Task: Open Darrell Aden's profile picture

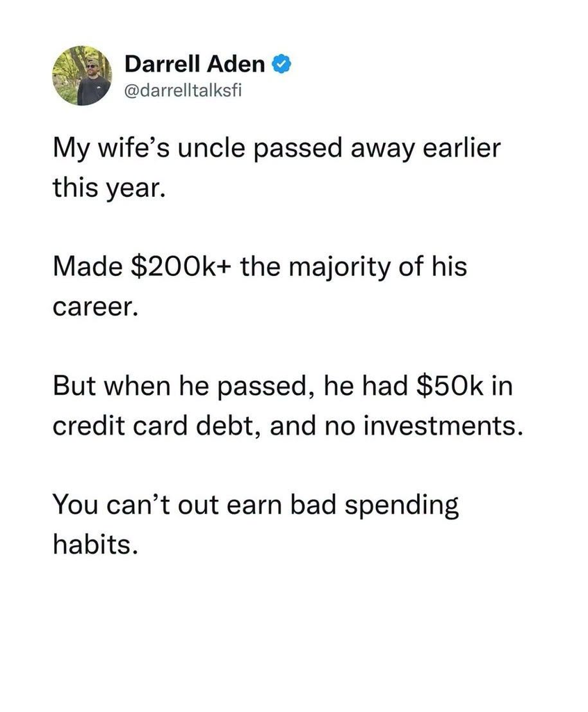Action: coord(82,75)
